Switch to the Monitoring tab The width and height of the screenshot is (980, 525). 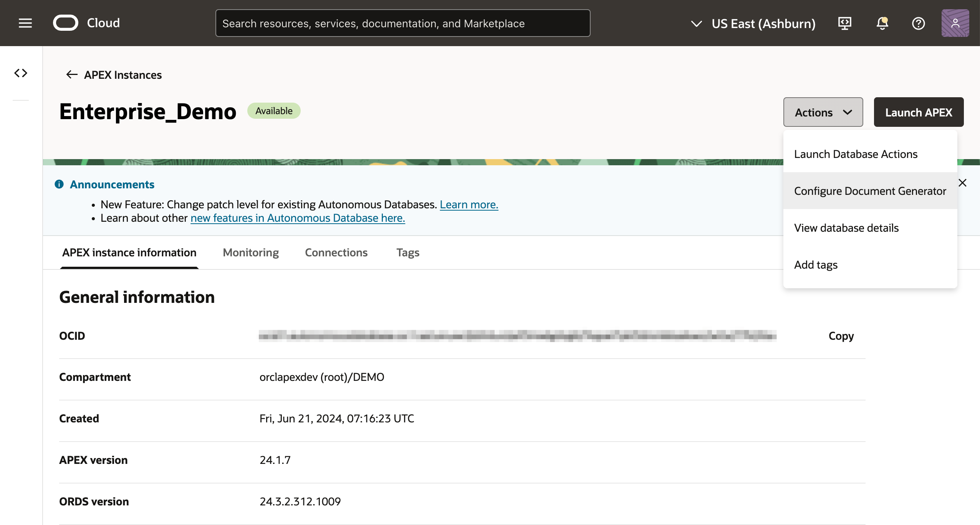251,253
